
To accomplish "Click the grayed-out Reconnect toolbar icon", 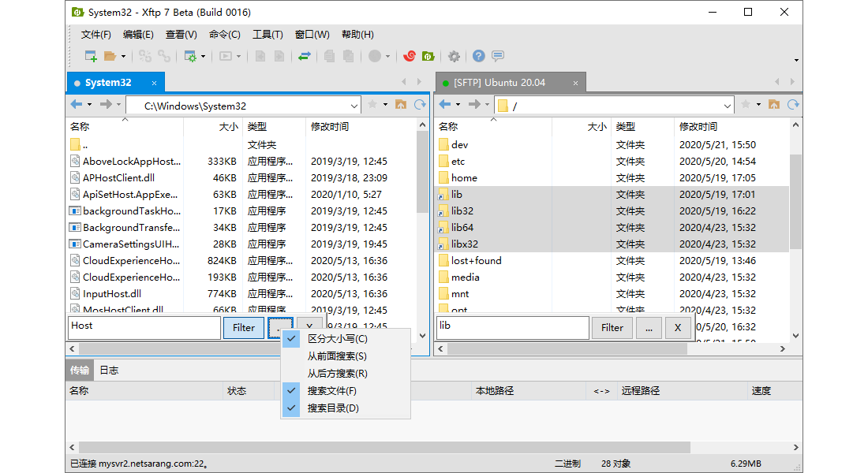I will [145, 57].
